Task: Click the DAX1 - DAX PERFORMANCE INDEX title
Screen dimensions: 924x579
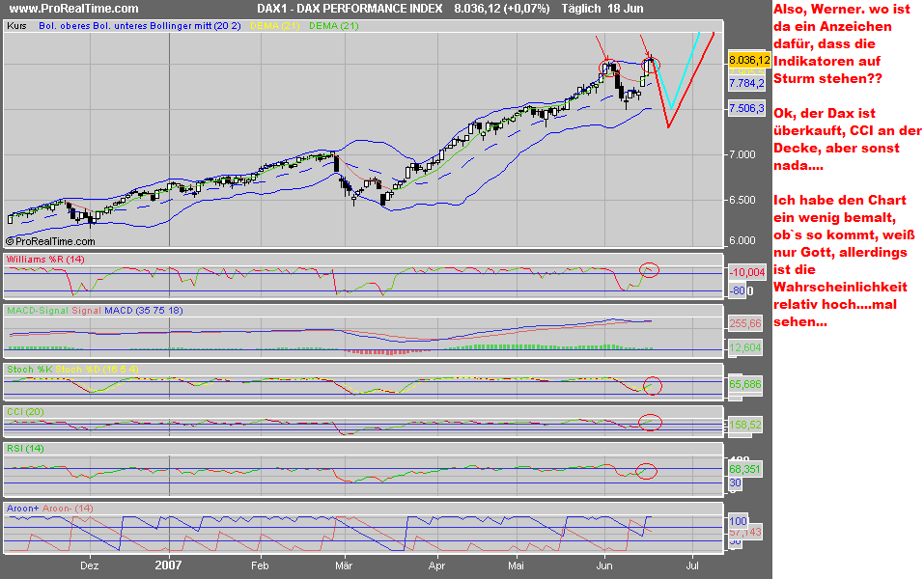Action: click(350, 9)
